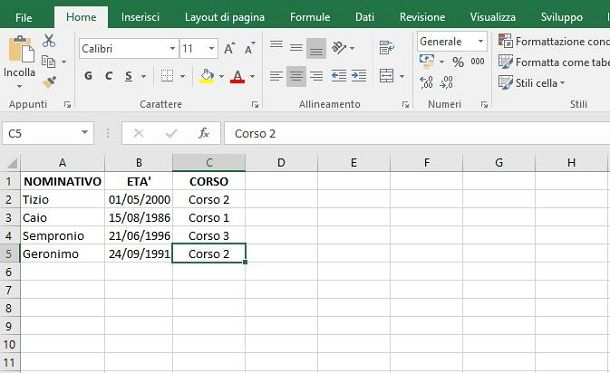The width and height of the screenshot is (610, 373).
Task: Open the File tab
Action: pos(23,18)
